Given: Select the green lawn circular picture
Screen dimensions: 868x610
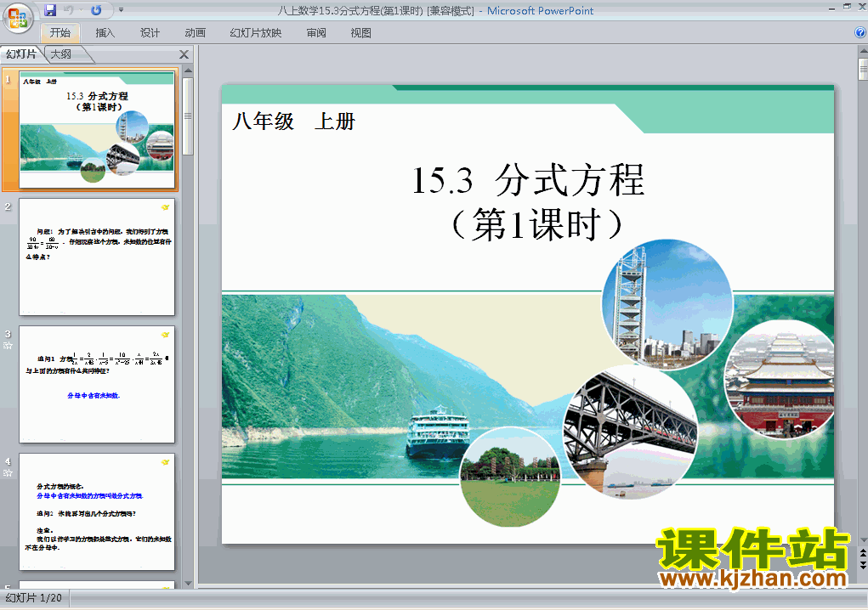Looking at the screenshot, I should [510, 477].
